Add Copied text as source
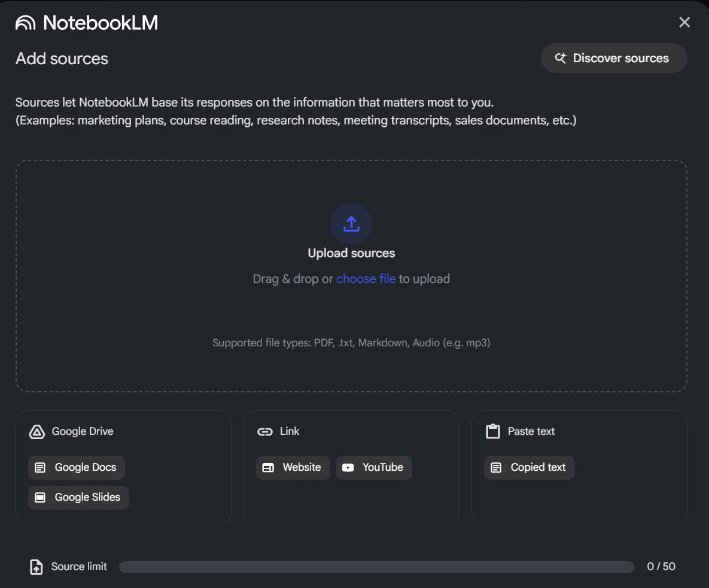Viewport: 709px width, 588px height. pyautogui.click(x=529, y=467)
